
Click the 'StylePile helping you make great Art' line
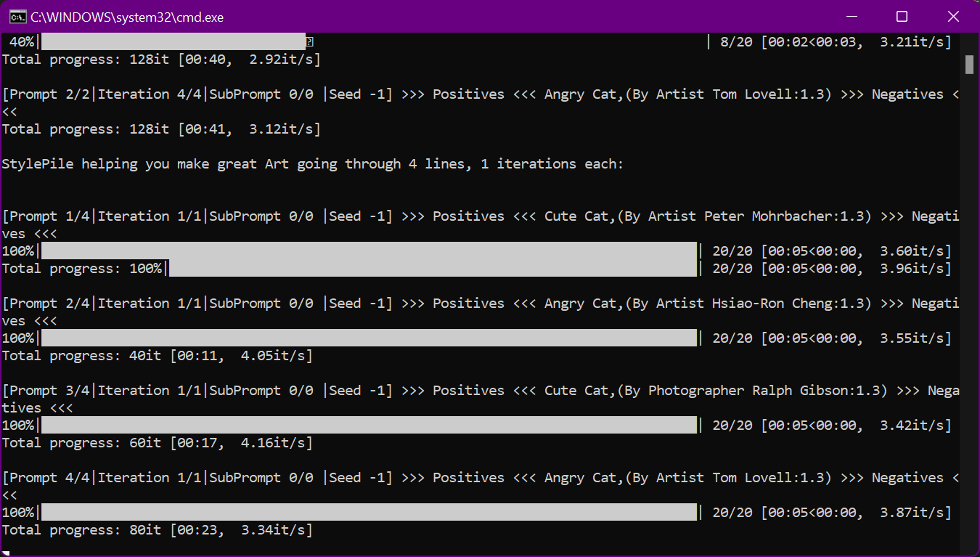(x=313, y=163)
